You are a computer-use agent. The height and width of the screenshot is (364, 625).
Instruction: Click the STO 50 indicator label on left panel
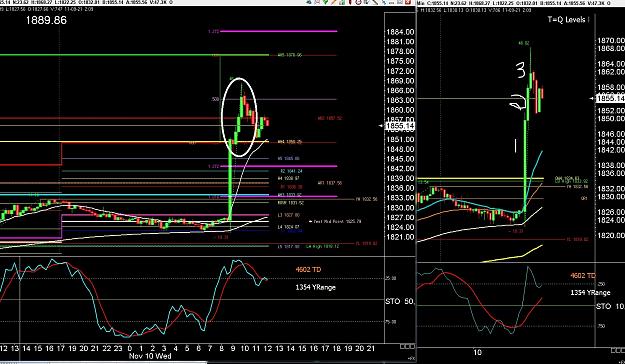coord(400,301)
